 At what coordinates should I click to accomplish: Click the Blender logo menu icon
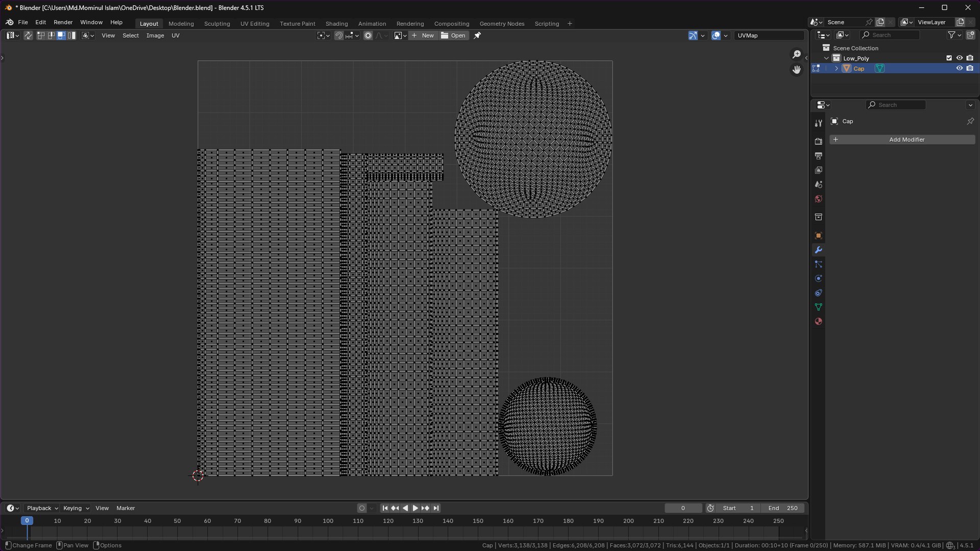pos(10,22)
